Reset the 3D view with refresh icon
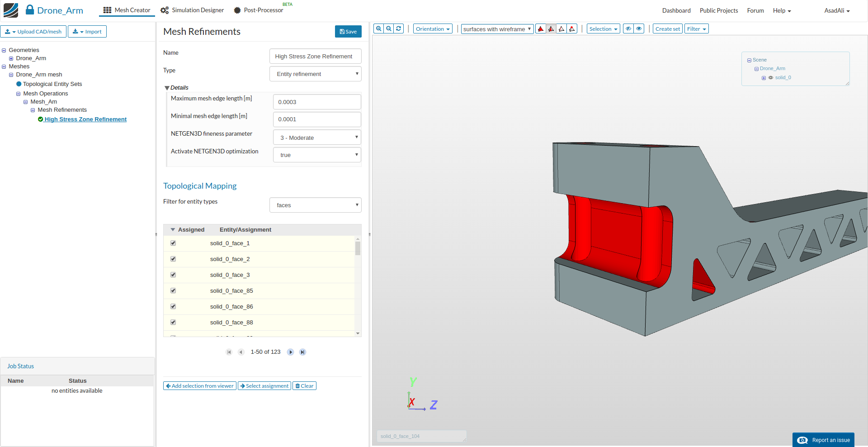This screenshot has width=868, height=447. pyautogui.click(x=399, y=29)
